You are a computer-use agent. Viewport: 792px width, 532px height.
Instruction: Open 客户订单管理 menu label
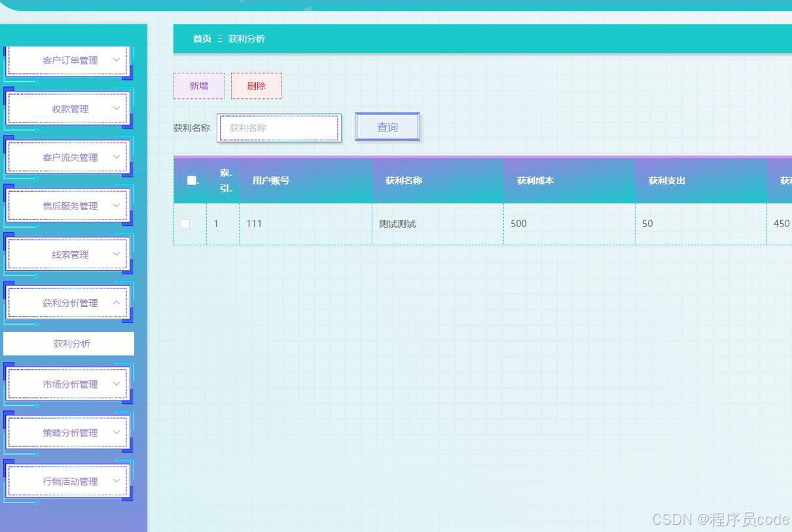(x=70, y=60)
